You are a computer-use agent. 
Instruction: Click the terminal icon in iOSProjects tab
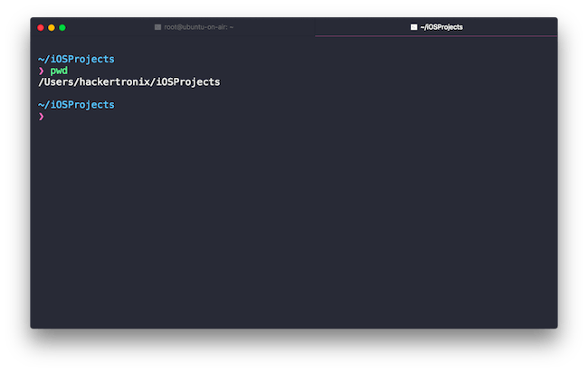tap(413, 27)
